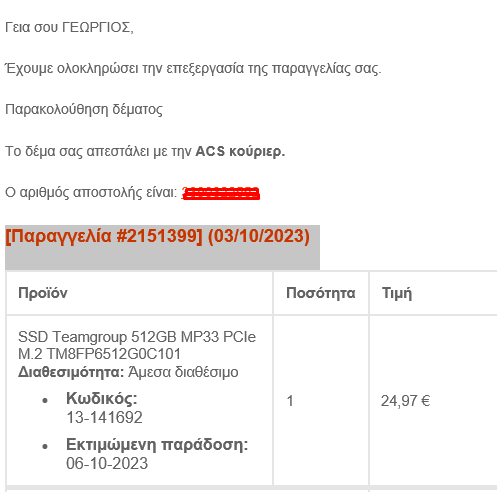Viewport: 497px width, 492px height.
Task: Click the product code 13-141692
Action: [104, 417]
